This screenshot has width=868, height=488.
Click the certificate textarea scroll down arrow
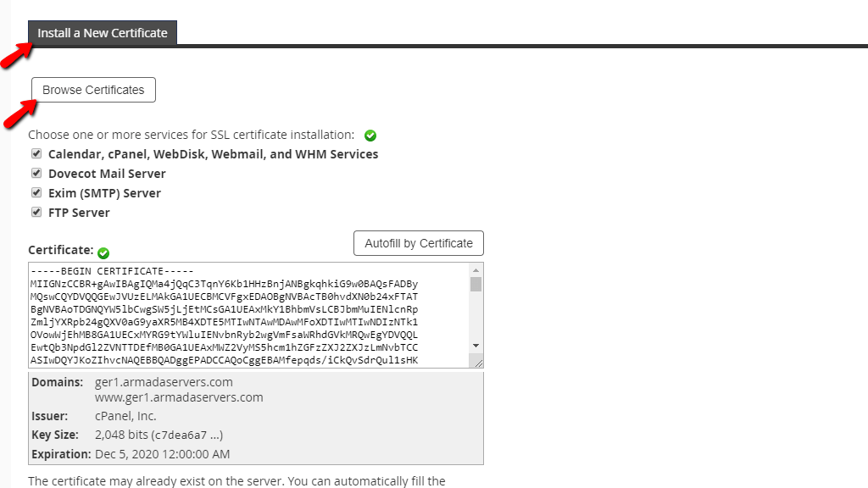(476, 346)
